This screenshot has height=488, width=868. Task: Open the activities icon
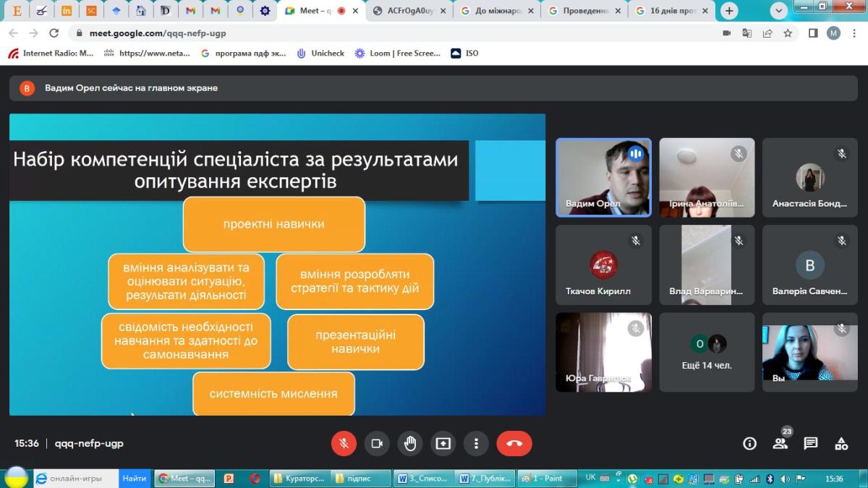tap(841, 443)
